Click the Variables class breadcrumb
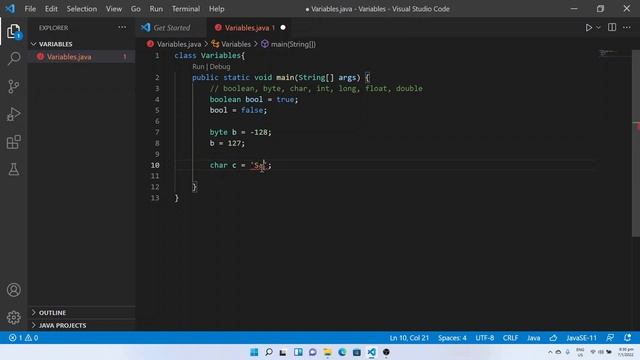 pyautogui.click(x=236, y=44)
